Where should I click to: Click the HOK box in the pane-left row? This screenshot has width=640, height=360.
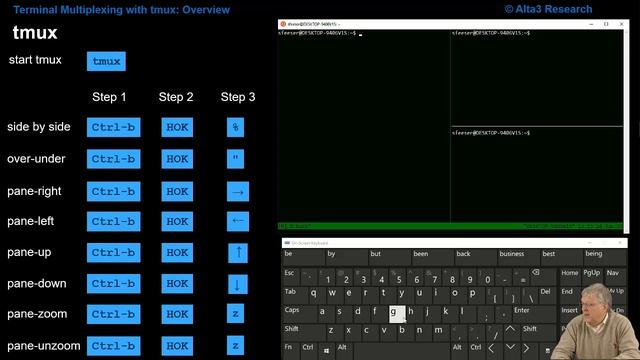click(177, 221)
